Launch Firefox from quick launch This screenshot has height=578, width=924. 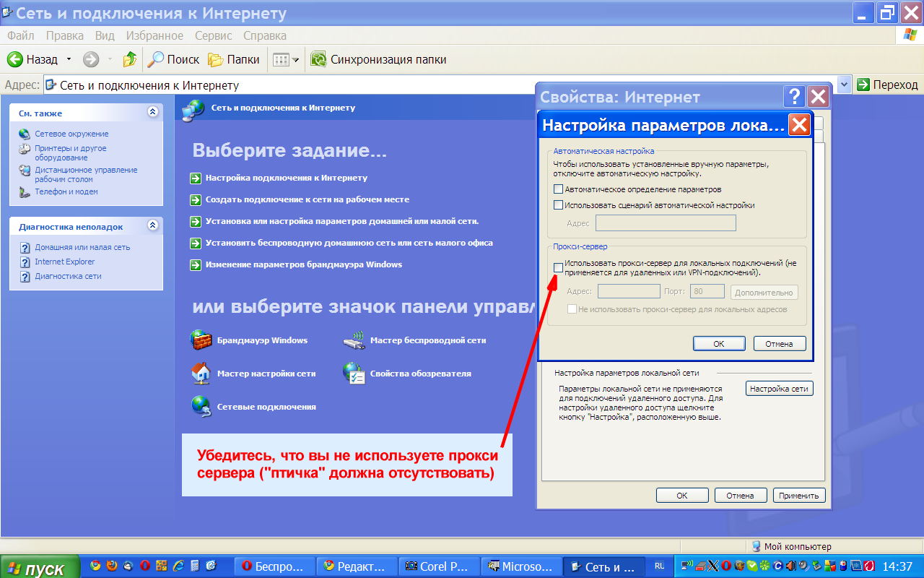click(x=112, y=566)
